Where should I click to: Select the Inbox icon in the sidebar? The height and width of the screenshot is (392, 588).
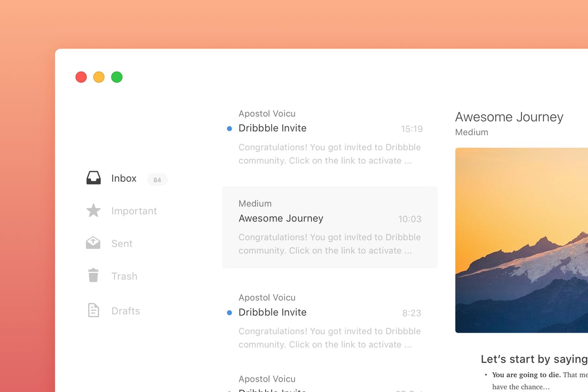coord(93,178)
